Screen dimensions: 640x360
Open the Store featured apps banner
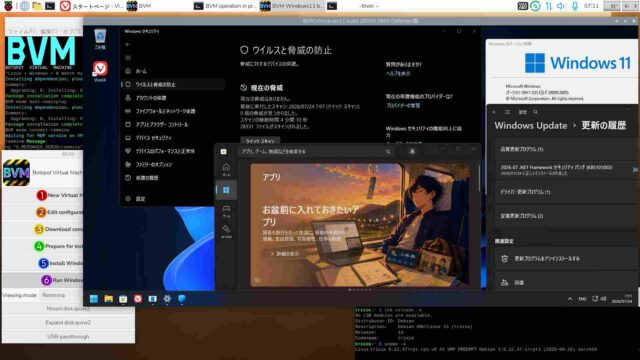(x=360, y=225)
